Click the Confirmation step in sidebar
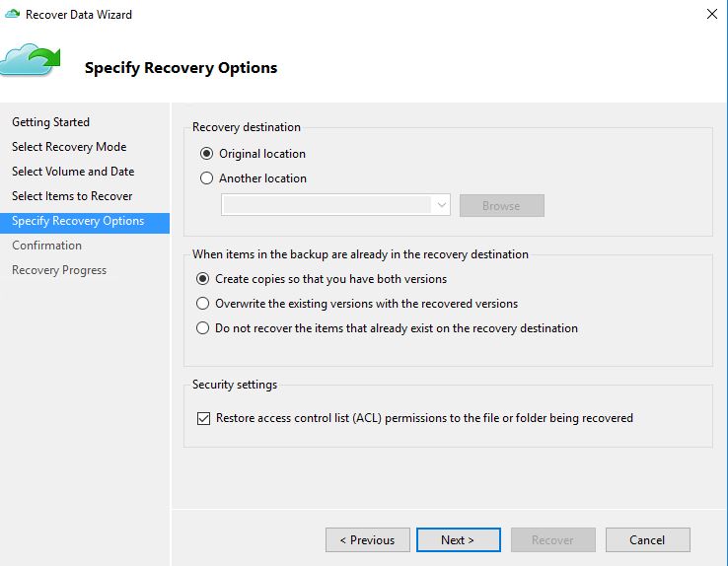Screen dimensions: 728x566 [47, 246]
